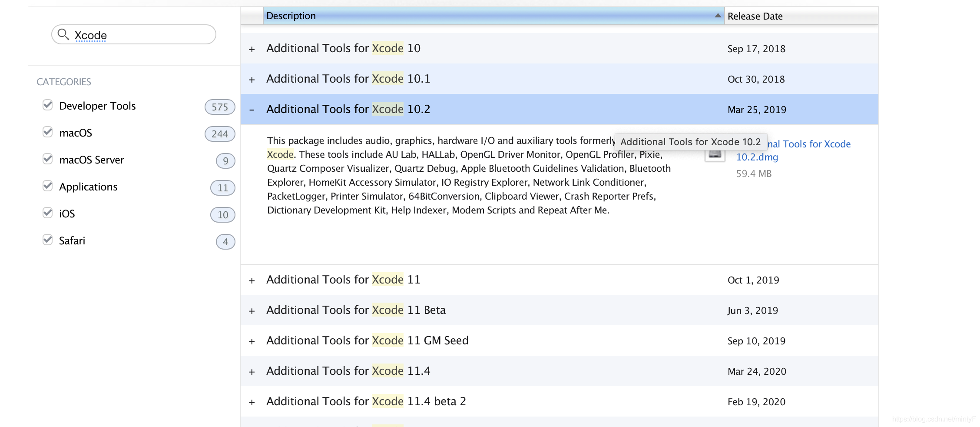Click the Feb 19, 2020 release date

(x=757, y=402)
